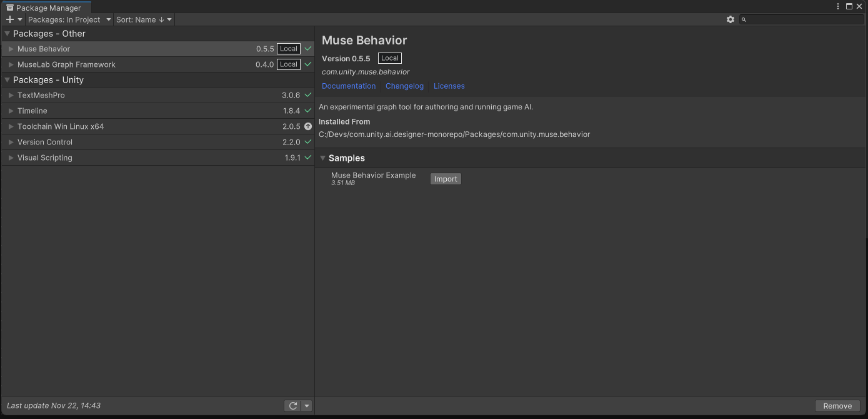
Task: Open the Changelog link
Action: click(x=404, y=86)
